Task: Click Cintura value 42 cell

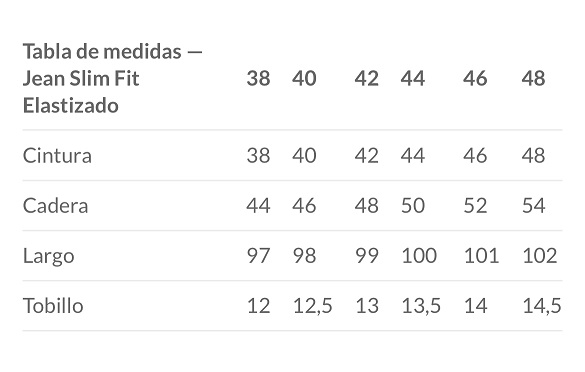Action: (366, 156)
